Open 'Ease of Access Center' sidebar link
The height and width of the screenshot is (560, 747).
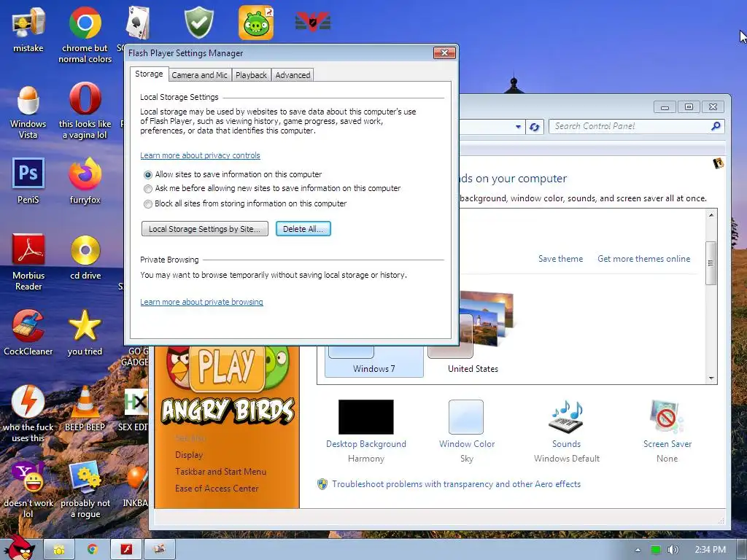click(x=217, y=488)
